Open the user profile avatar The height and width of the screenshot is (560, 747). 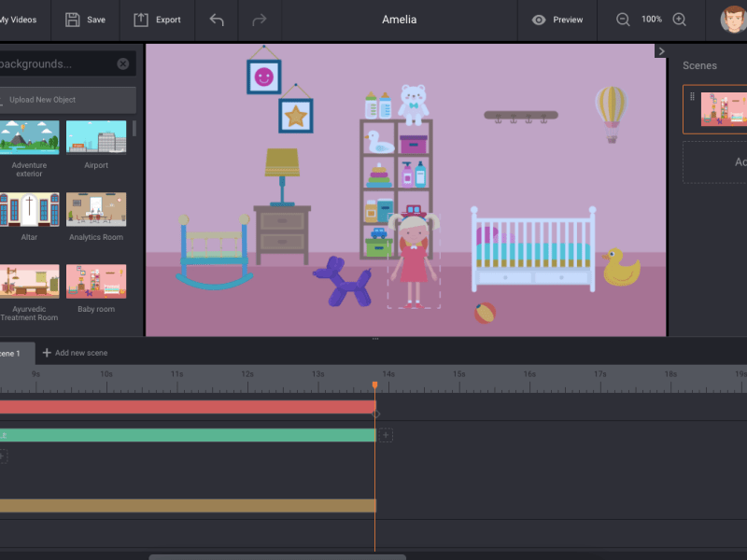(733, 20)
